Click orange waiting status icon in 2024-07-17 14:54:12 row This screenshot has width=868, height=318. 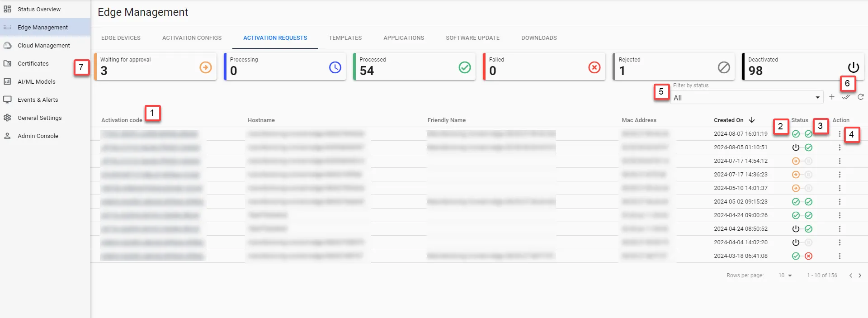tap(796, 161)
